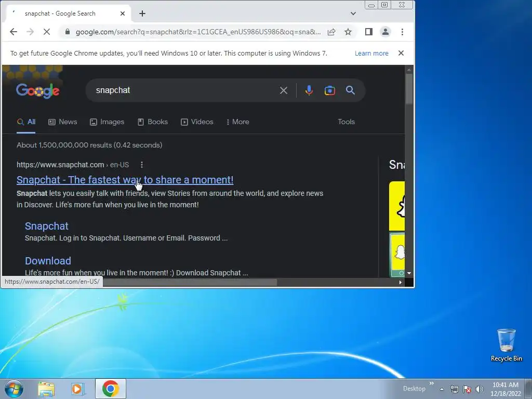Viewport: 532px width, 399px height.
Task: Click the volume speaker tray icon
Action: point(479,389)
